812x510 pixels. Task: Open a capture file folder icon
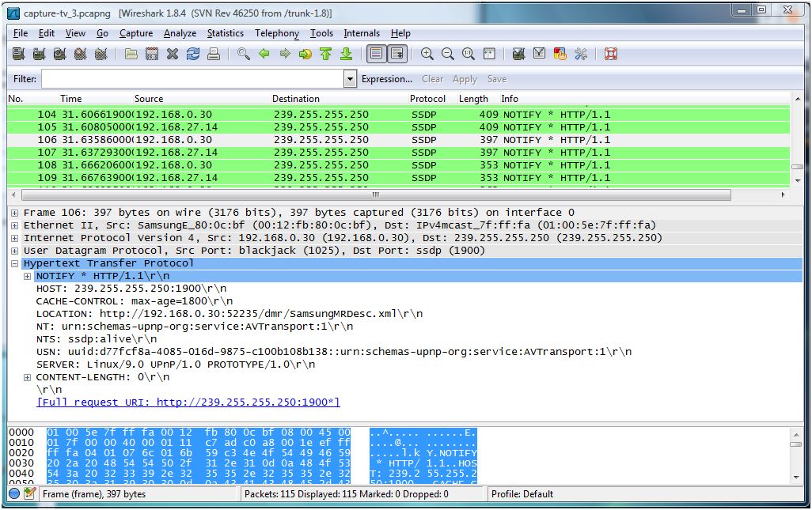coord(131,54)
